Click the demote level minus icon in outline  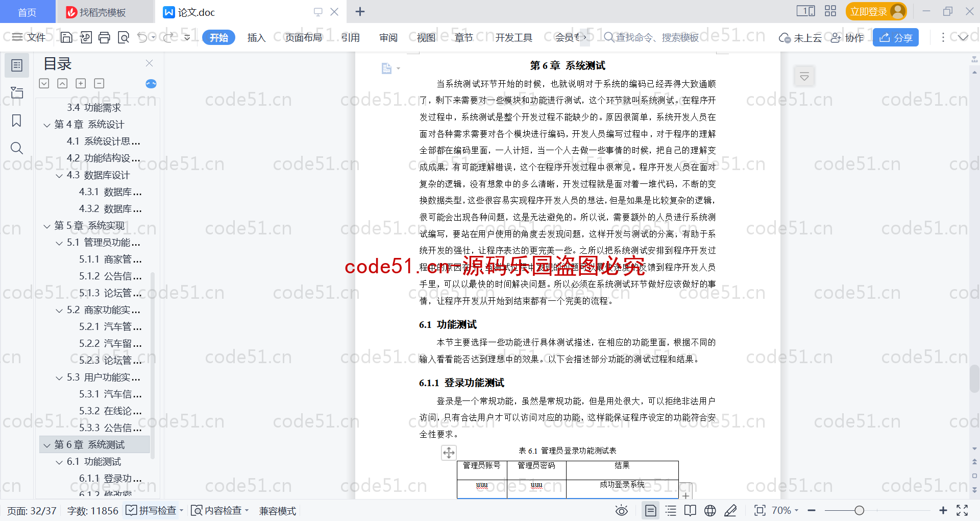click(99, 83)
